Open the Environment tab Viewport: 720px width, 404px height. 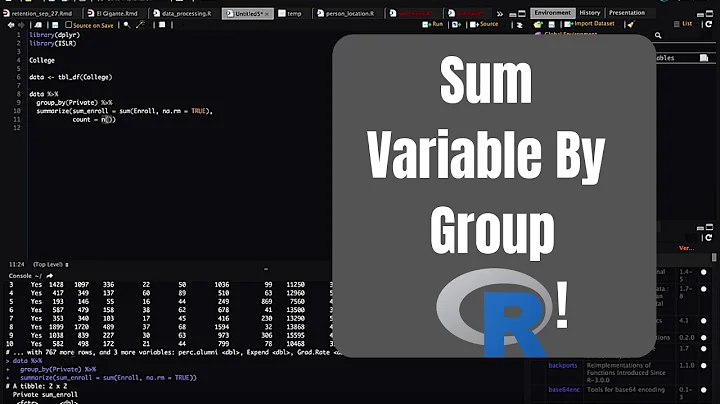pos(553,13)
